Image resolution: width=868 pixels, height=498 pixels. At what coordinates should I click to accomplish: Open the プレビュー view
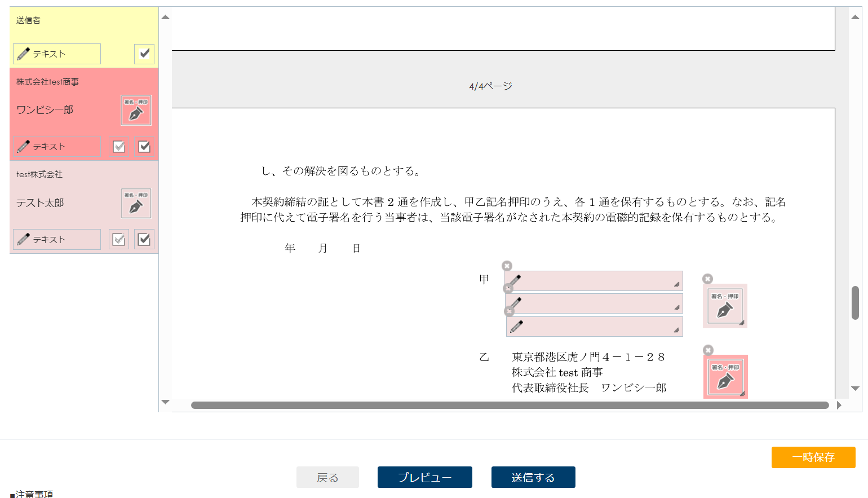[x=424, y=477]
